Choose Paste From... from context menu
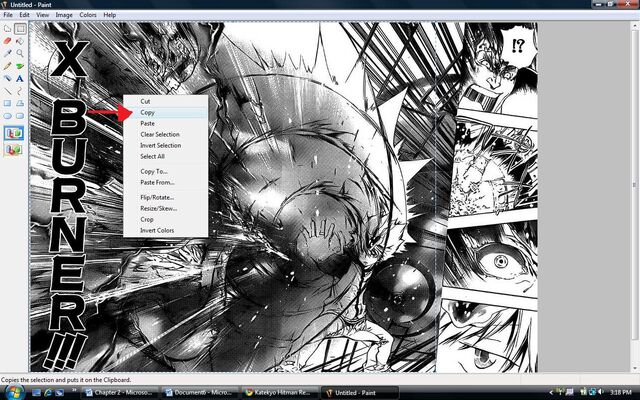Screen dimensions: 640x400 pyautogui.click(x=166, y=182)
